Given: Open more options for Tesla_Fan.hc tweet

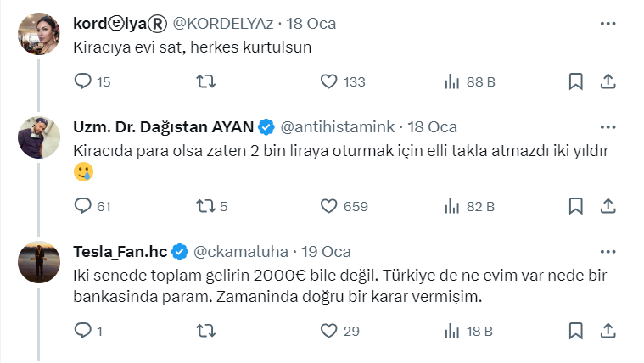Looking at the screenshot, I should [x=608, y=252].
